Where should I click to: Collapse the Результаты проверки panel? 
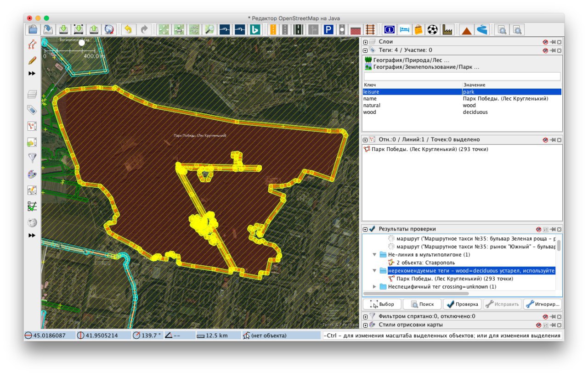(x=365, y=229)
